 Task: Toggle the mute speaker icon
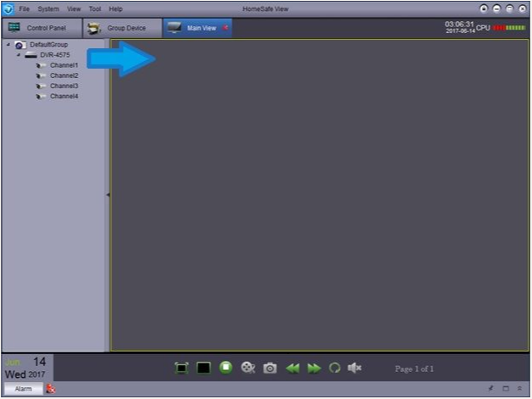point(355,369)
